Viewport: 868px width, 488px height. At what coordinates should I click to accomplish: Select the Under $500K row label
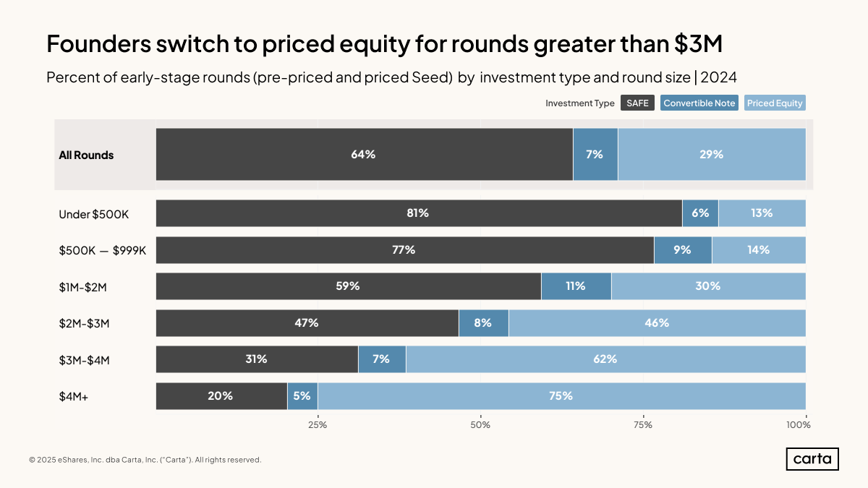(88, 214)
